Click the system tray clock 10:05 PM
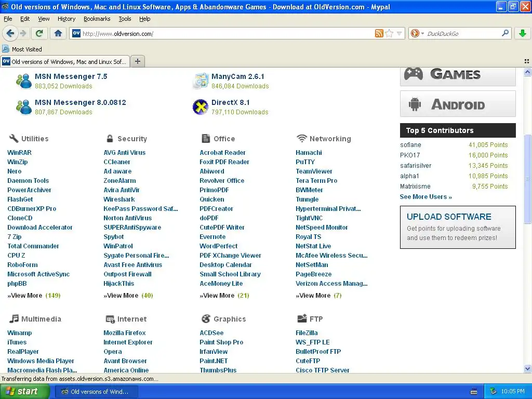The image size is (532, 399). tap(513, 392)
